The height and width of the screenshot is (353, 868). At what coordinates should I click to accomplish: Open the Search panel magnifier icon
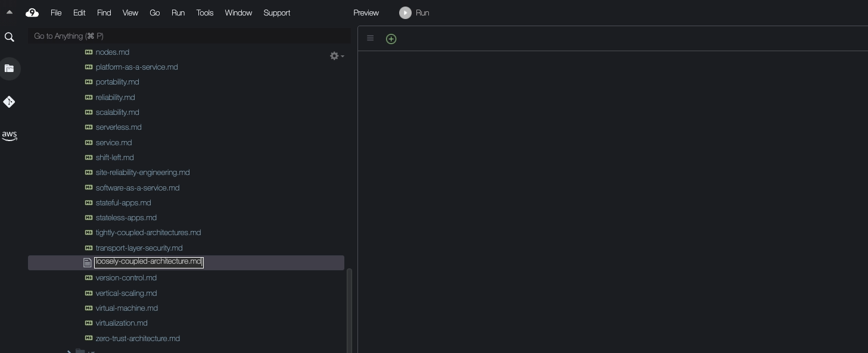9,38
